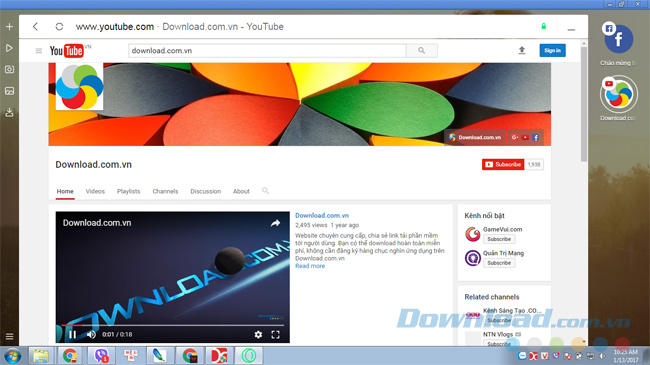Click the green padlock security icon
Viewport: 650px width, 365px height.
click(543, 26)
